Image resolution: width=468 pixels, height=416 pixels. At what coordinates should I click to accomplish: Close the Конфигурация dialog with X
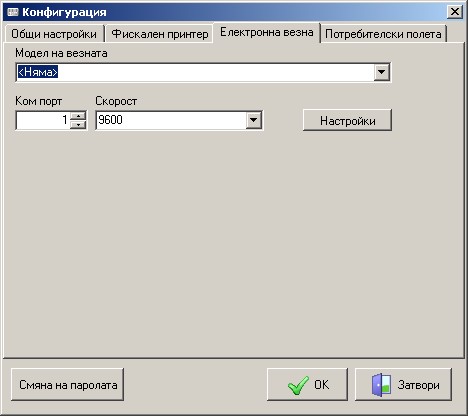coord(455,12)
